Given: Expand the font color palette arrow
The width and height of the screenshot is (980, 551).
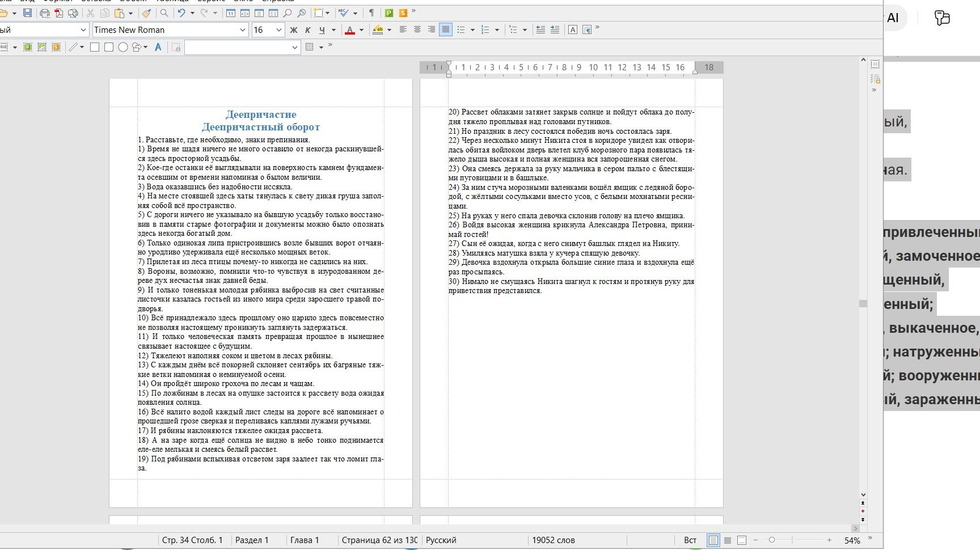Looking at the screenshot, I should point(361,30).
